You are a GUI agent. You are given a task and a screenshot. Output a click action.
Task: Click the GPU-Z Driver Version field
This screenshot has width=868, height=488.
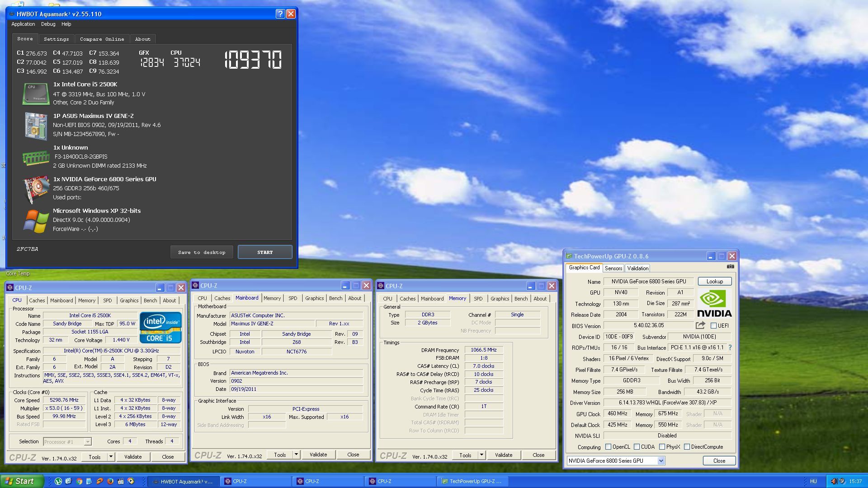(667, 403)
